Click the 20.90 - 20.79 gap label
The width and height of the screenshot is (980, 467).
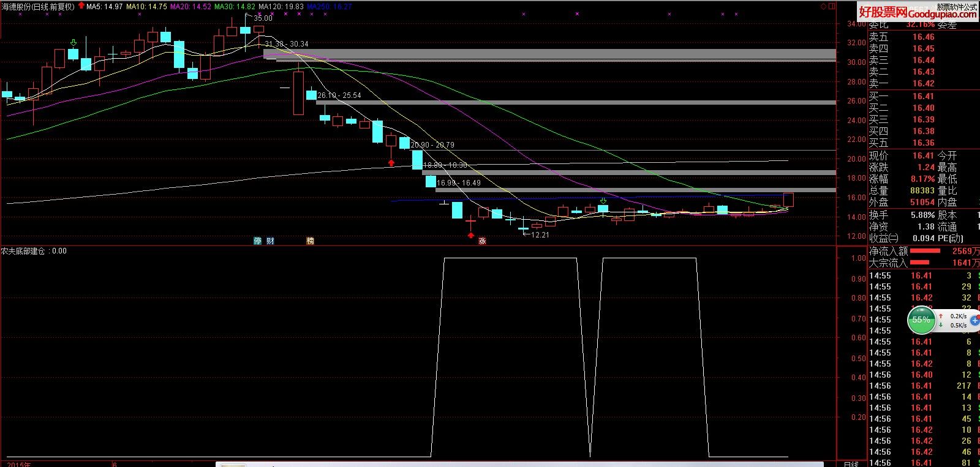432,145
